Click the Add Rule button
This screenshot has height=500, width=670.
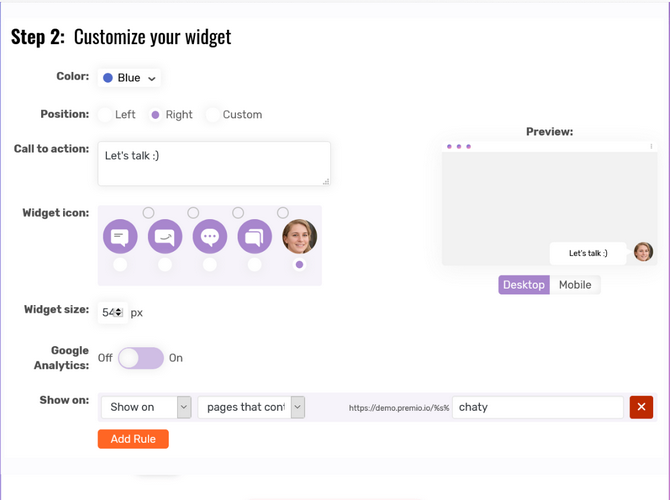pyautogui.click(x=133, y=439)
